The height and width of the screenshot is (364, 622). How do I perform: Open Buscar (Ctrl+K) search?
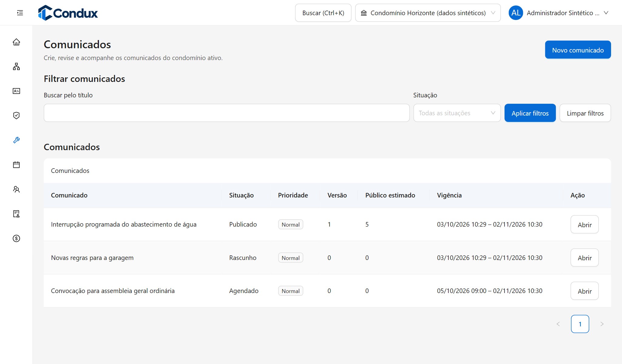[x=323, y=13]
